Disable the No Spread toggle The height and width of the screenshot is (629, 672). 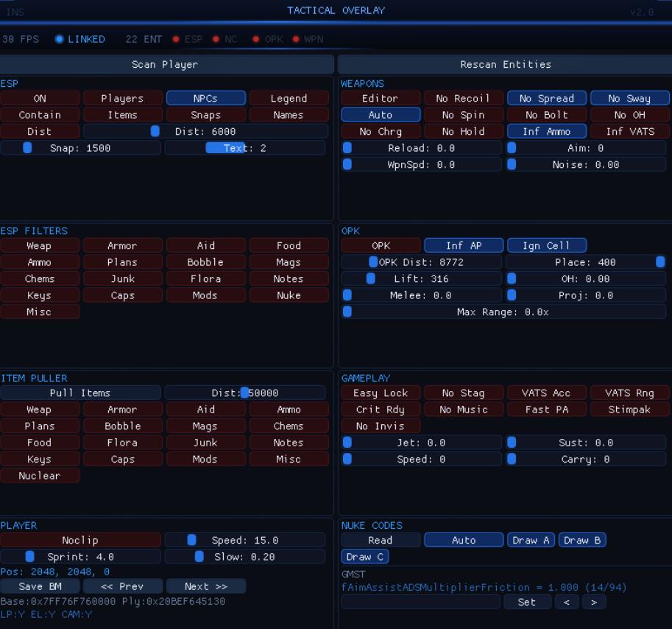pos(546,98)
